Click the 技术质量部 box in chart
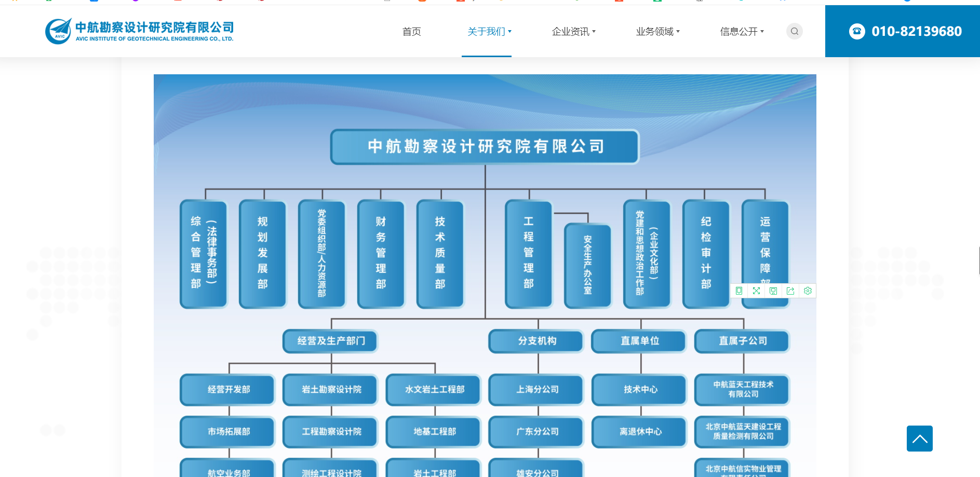Screen dimensions: 980x477 pyautogui.click(x=440, y=254)
